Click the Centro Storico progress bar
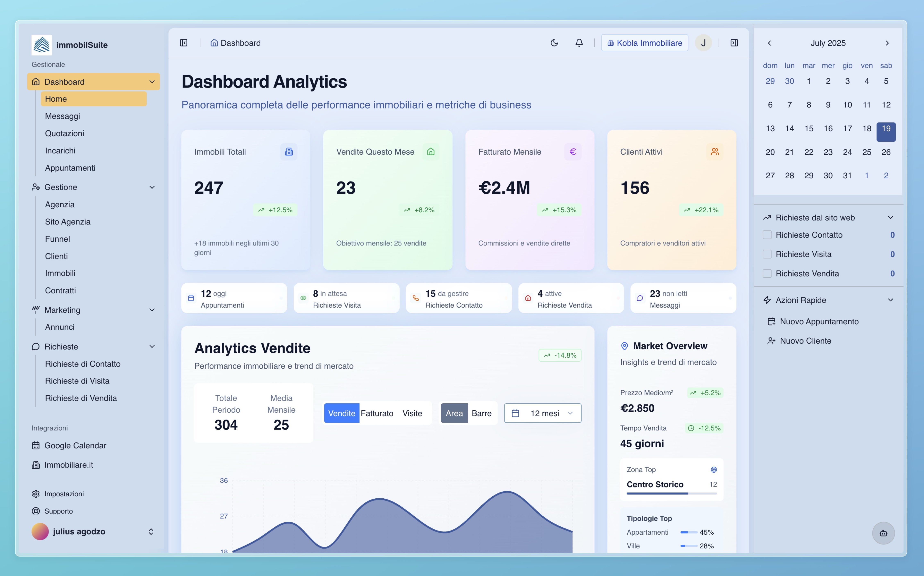The height and width of the screenshot is (576, 924). (672, 493)
